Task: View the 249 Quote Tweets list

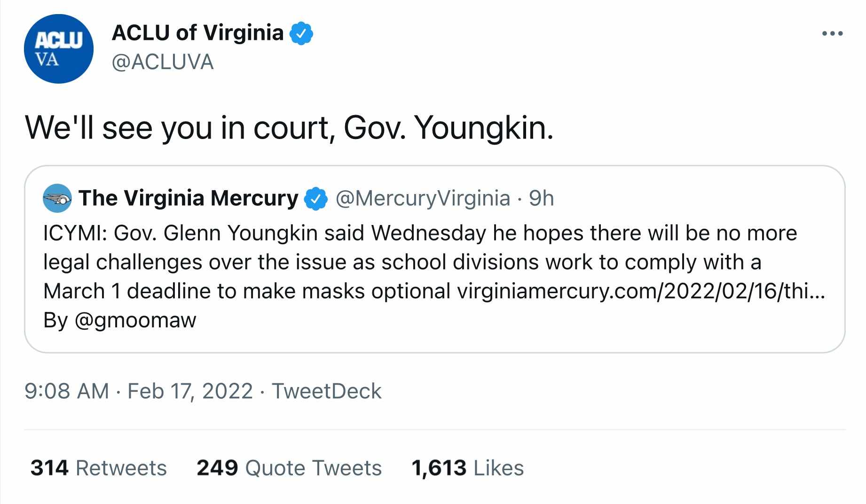Action: coord(289,468)
